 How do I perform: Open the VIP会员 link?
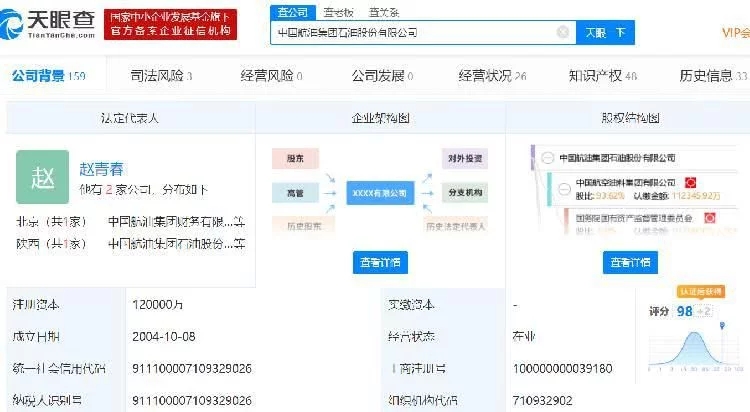click(736, 33)
